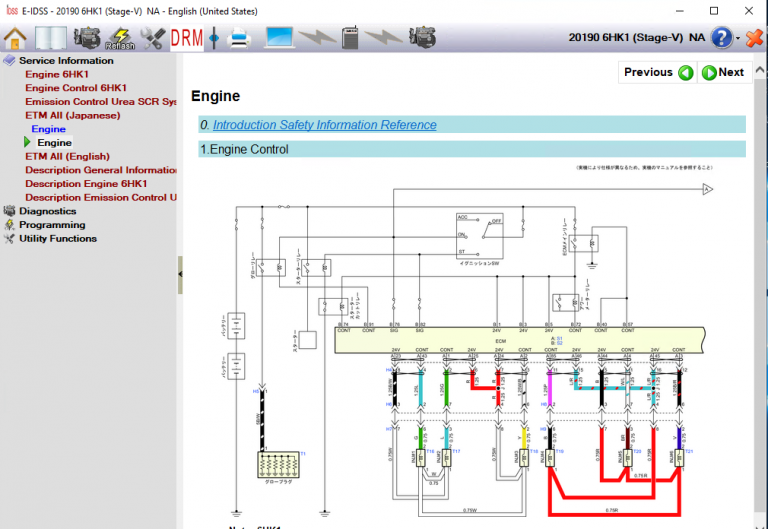Click the orange X icon in toolbar
768x529 pixels.
[753, 38]
